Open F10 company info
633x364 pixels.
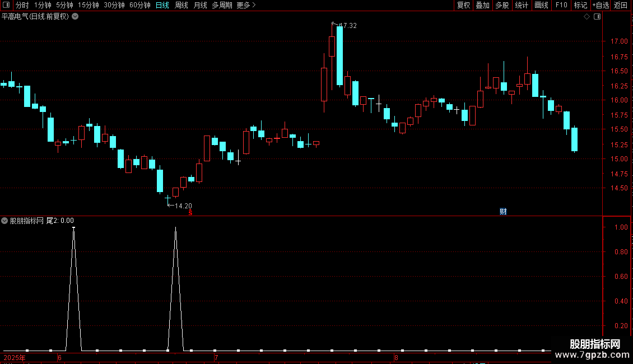tap(561, 5)
